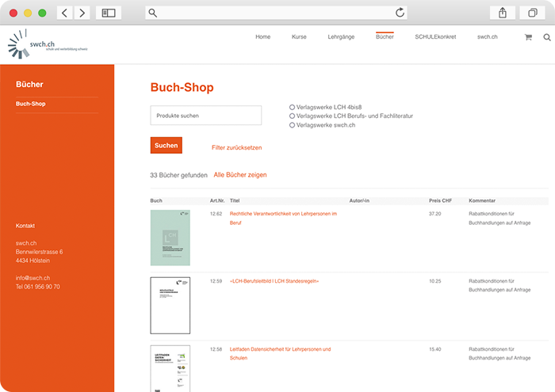Click the magnifier icon in address bar
Screen dimensions: 555x392
tap(152, 13)
